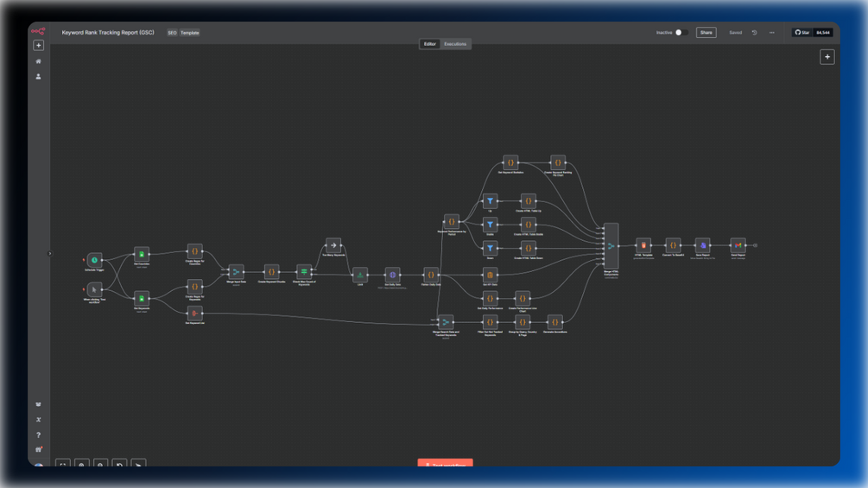Screen dimensions: 868x488
Task: Open the Variables sidebar icon
Action: click(38, 420)
